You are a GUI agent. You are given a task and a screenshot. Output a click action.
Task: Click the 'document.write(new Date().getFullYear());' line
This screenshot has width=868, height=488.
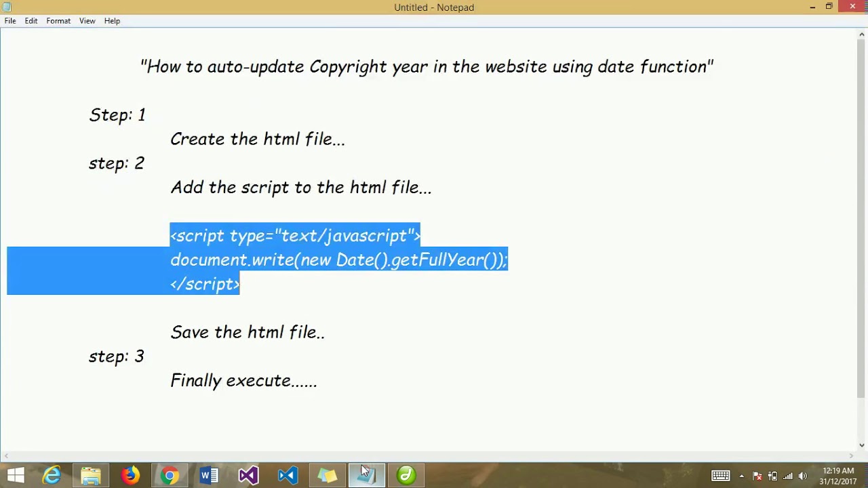click(339, 260)
